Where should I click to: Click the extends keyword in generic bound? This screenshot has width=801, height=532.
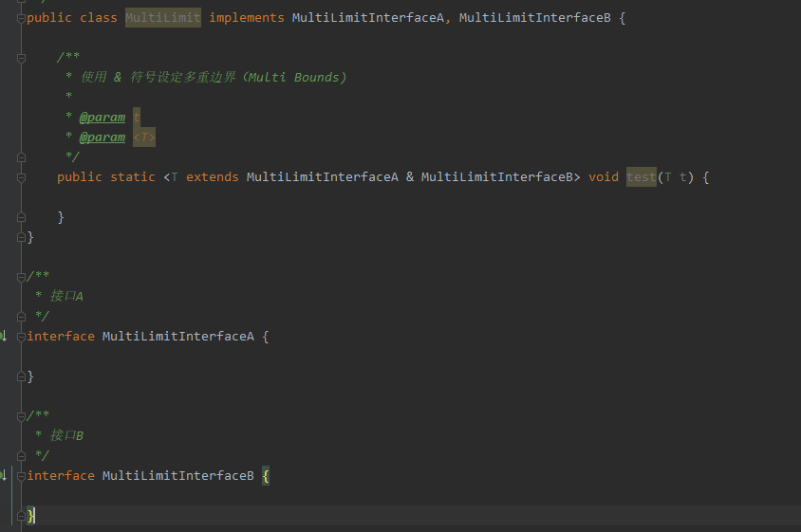coord(213,177)
